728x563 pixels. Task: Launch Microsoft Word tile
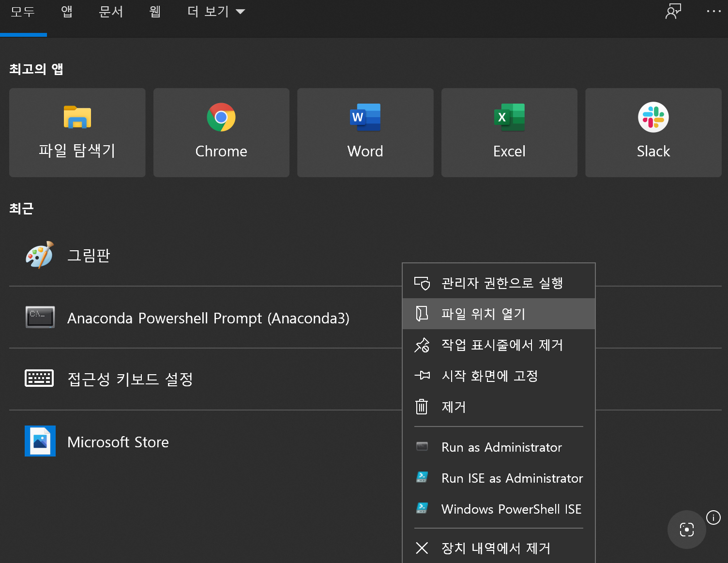click(x=365, y=132)
